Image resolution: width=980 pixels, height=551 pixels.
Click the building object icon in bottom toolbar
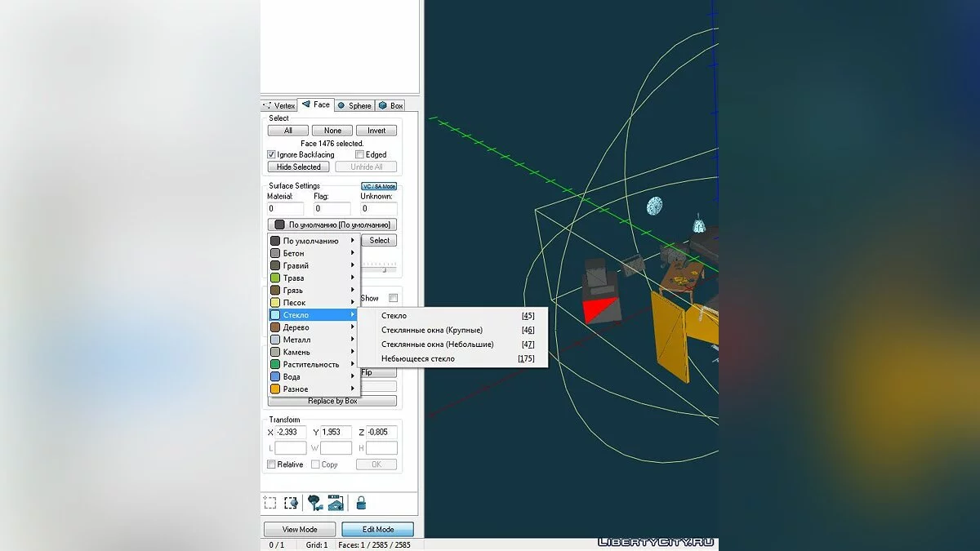(336, 503)
